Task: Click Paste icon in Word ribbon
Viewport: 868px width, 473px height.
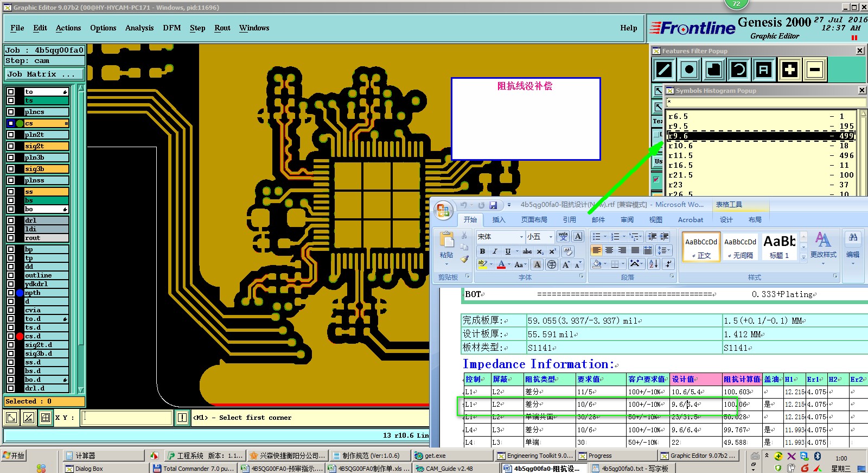Action: point(446,240)
